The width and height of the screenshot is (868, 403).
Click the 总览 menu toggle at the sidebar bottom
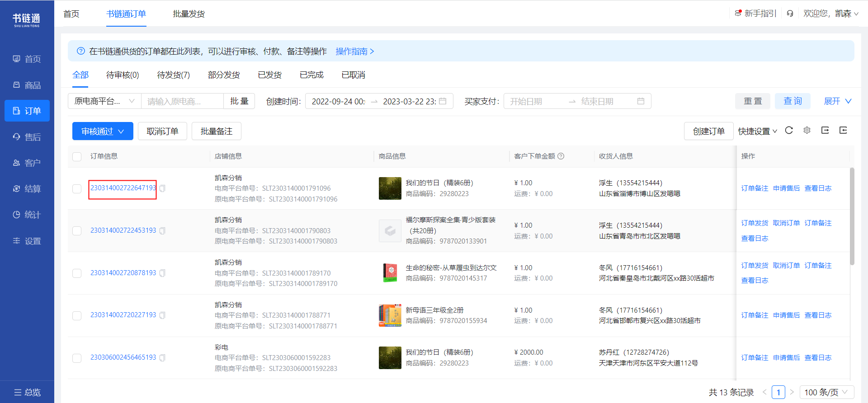[27, 392]
